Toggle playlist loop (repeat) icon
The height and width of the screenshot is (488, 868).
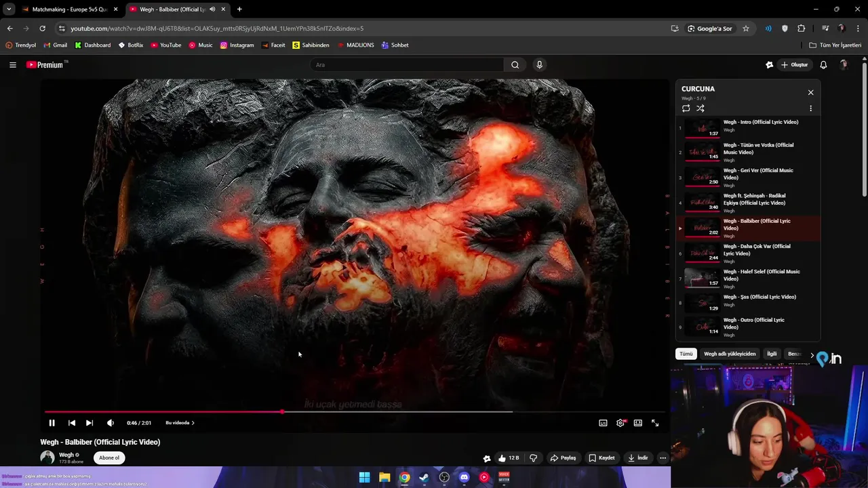point(686,108)
